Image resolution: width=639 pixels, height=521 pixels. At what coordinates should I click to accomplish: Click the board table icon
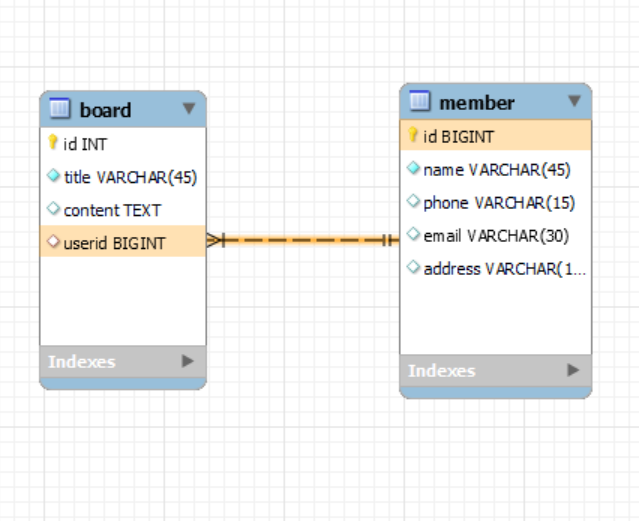coord(60,109)
